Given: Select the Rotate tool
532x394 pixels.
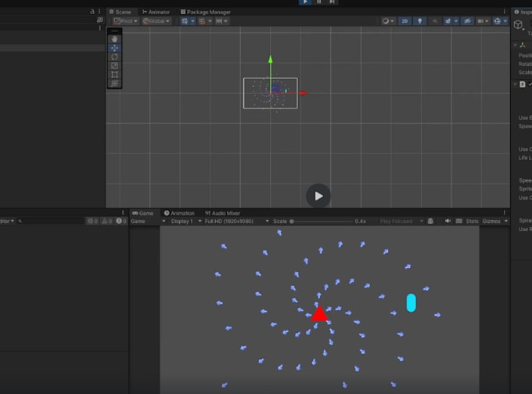Looking at the screenshot, I should coord(115,56).
